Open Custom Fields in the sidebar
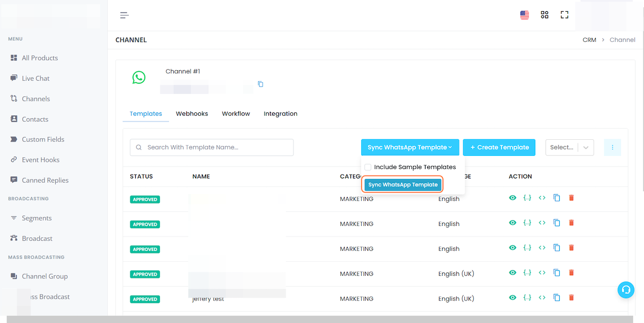 [43, 139]
